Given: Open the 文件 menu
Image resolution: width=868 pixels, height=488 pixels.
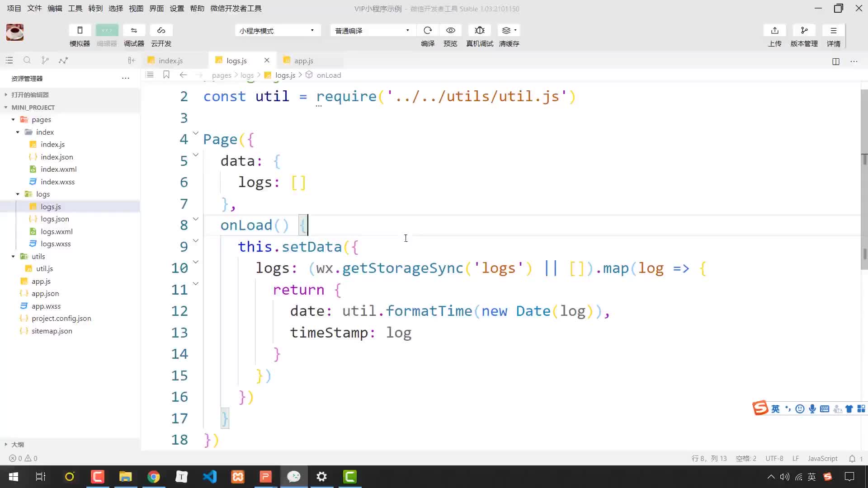Looking at the screenshot, I should [x=34, y=8].
